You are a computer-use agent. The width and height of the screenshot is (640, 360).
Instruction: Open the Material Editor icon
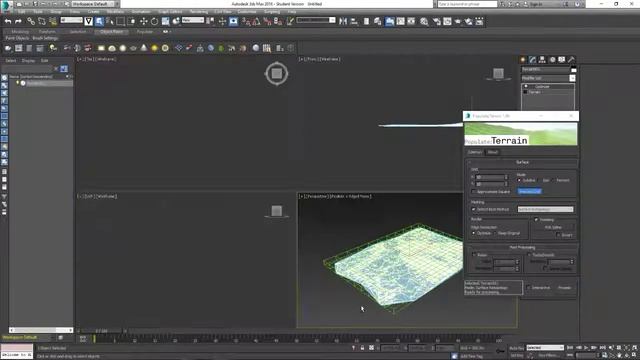tap(424, 21)
